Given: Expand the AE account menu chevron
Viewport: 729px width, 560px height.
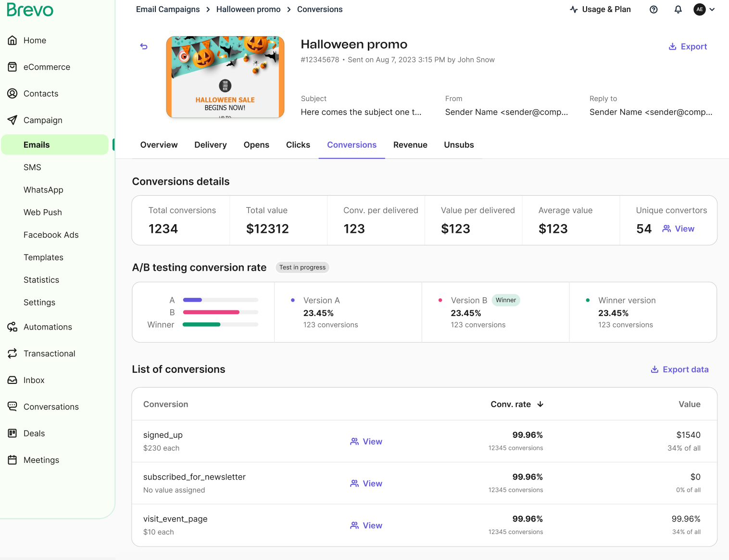Looking at the screenshot, I should pyautogui.click(x=712, y=9).
